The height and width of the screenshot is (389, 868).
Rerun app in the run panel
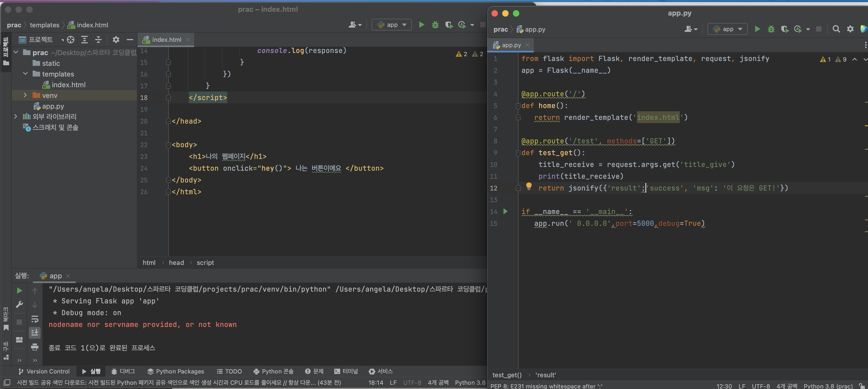tap(20, 291)
